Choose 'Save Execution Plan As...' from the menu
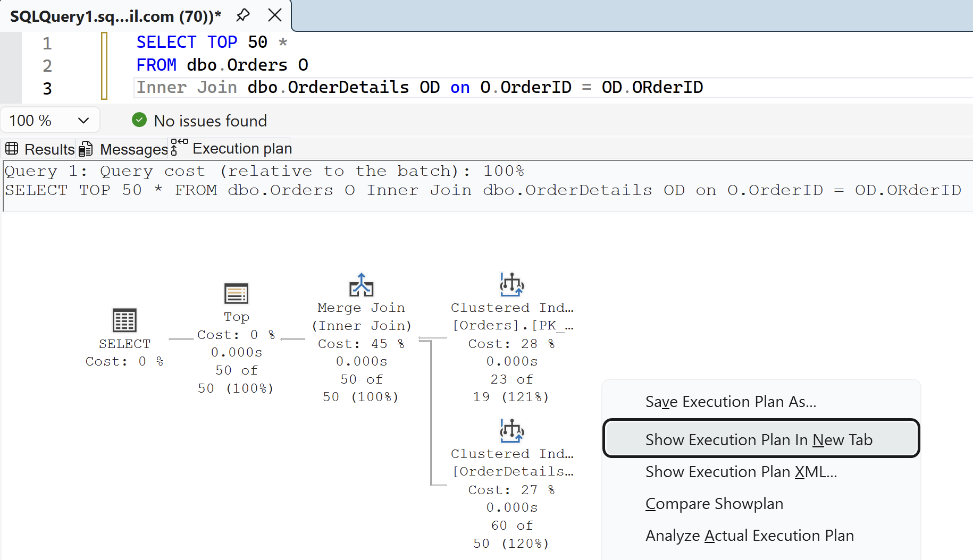The width and height of the screenshot is (973, 560). pos(730,402)
